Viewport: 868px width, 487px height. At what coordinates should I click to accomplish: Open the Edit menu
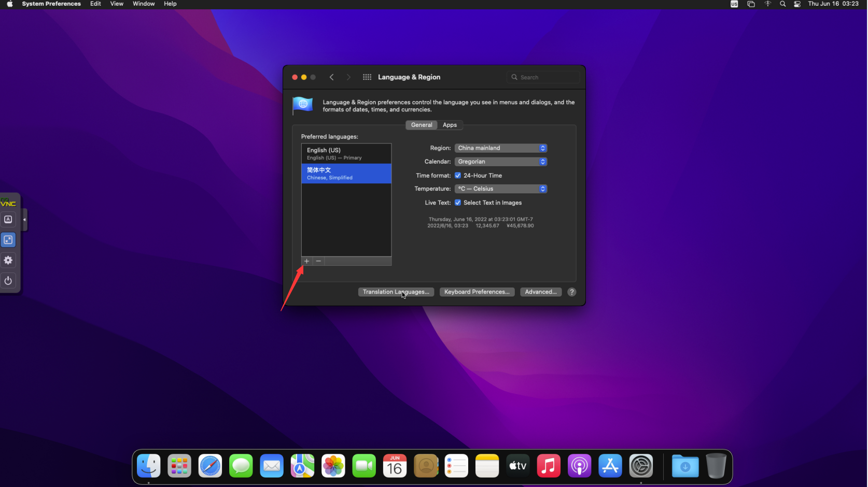95,4
